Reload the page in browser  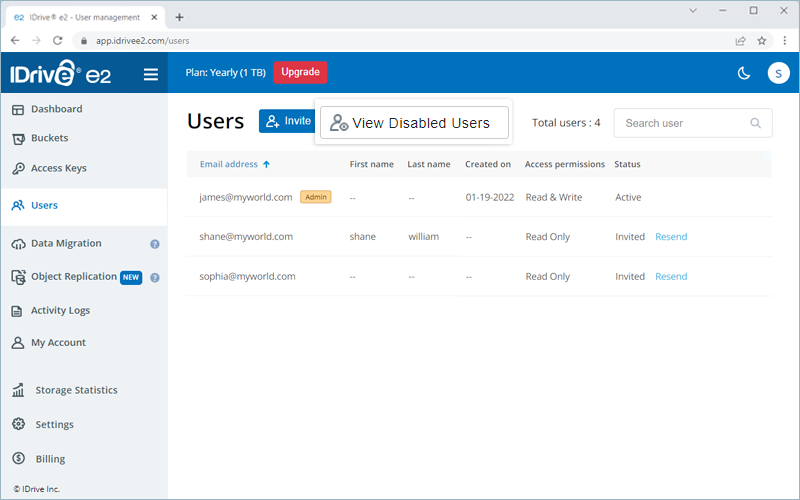58,40
